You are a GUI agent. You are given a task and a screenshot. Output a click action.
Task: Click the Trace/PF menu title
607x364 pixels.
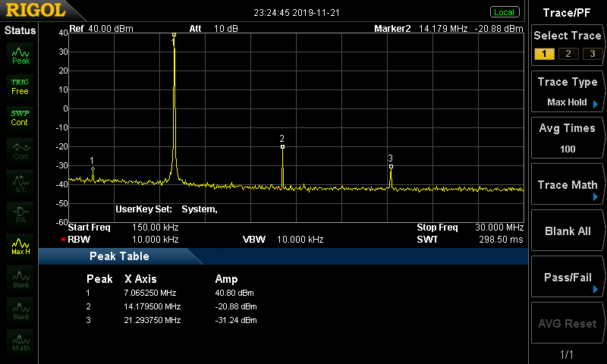pos(568,12)
